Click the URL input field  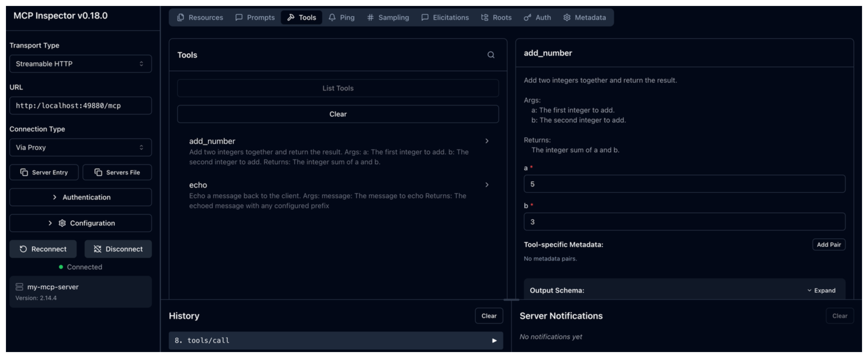coord(80,106)
